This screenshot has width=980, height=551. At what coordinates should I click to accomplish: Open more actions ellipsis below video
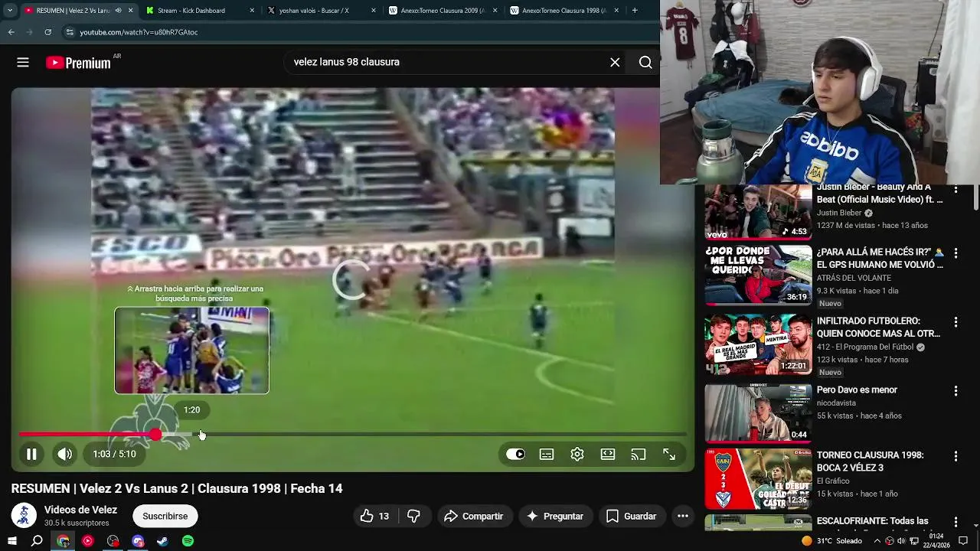pos(683,517)
